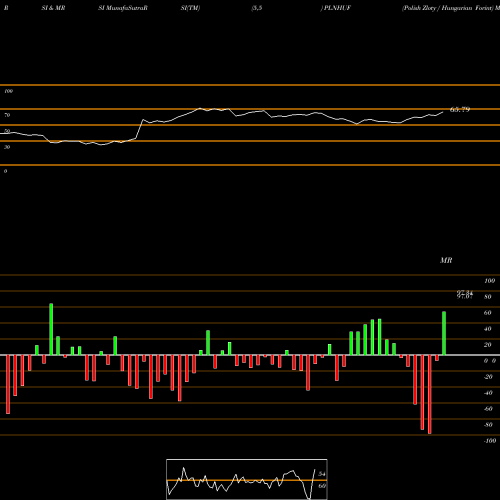The height and width of the screenshot is (500, 500).
Task: Click the MR axis label 100
Action: [x=489, y=281]
